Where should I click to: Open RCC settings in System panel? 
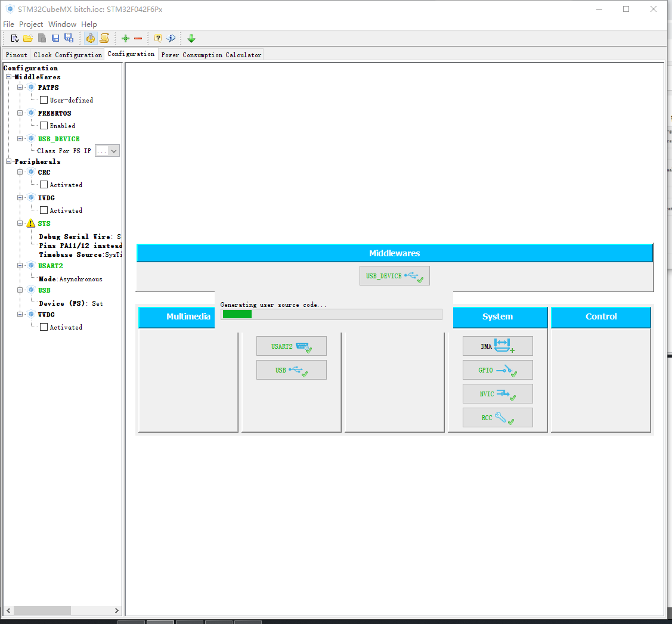click(x=497, y=417)
